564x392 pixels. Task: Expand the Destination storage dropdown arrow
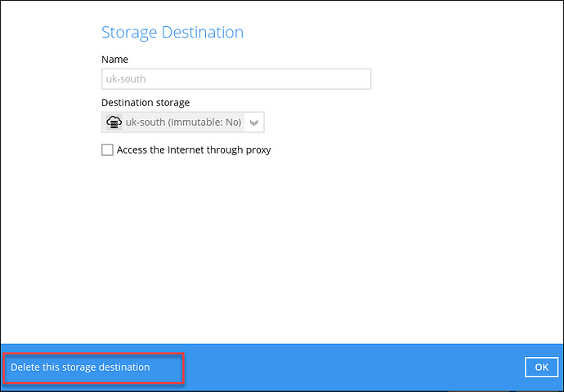(254, 122)
